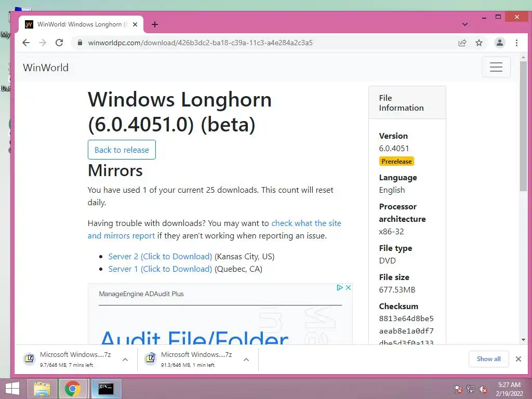Close the downloads bar

click(518, 359)
